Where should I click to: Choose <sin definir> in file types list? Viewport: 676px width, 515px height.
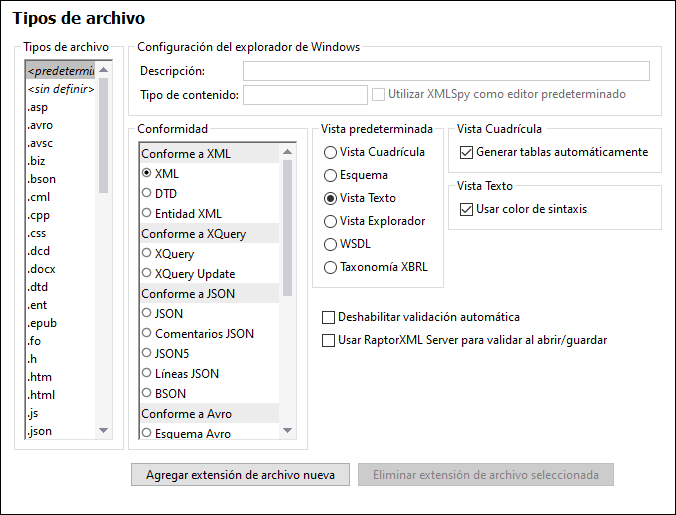pyautogui.click(x=60, y=89)
